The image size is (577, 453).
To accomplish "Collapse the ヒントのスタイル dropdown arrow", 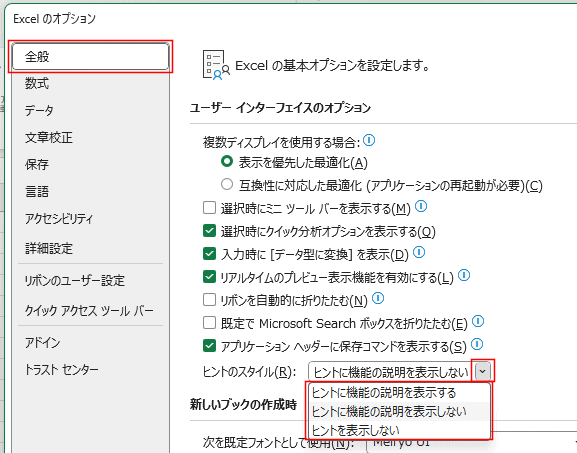I will tap(482, 371).
